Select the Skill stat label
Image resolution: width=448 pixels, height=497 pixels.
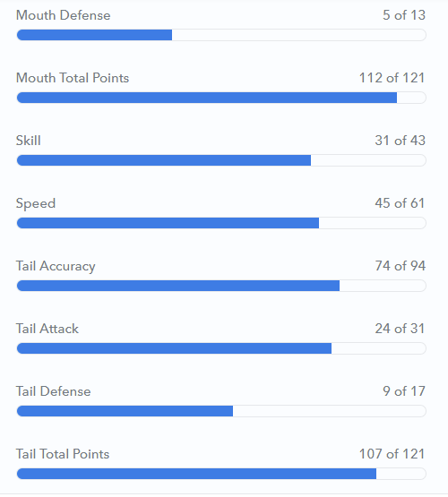tap(28, 141)
